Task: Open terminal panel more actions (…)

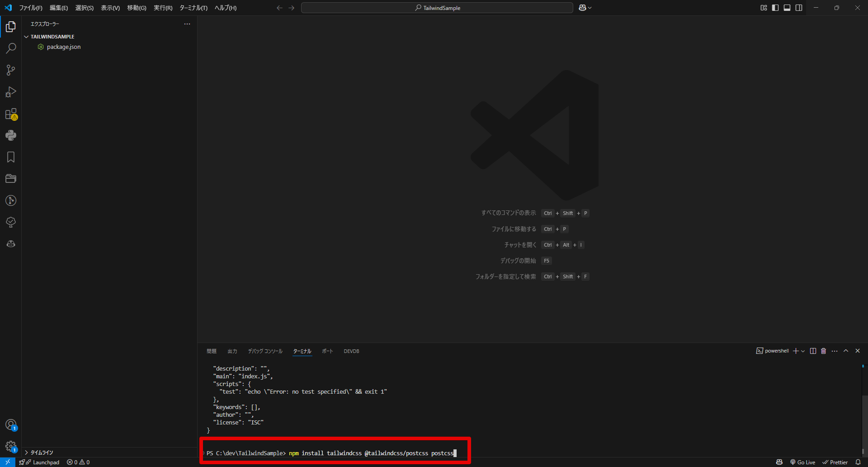Action: click(835, 351)
